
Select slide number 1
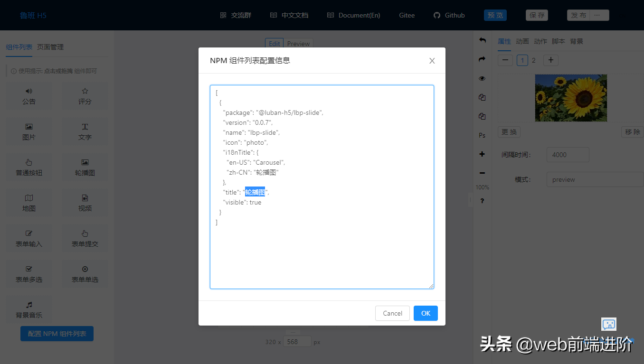(x=522, y=60)
